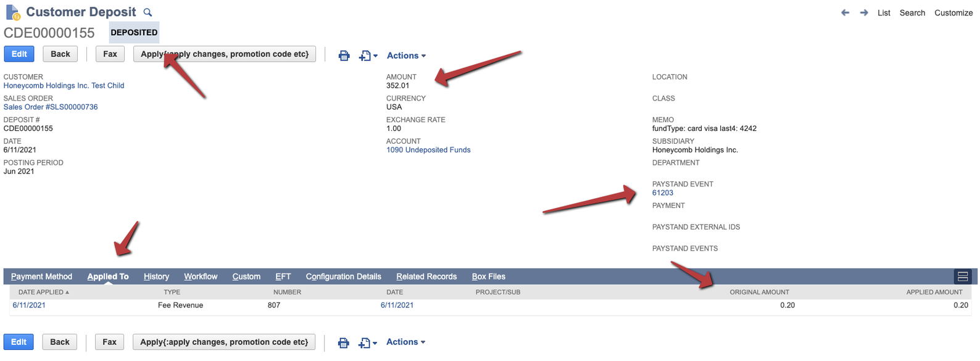Open Paystand Event 61203 link
Image resolution: width=980 pixels, height=361 pixels.
(x=663, y=193)
